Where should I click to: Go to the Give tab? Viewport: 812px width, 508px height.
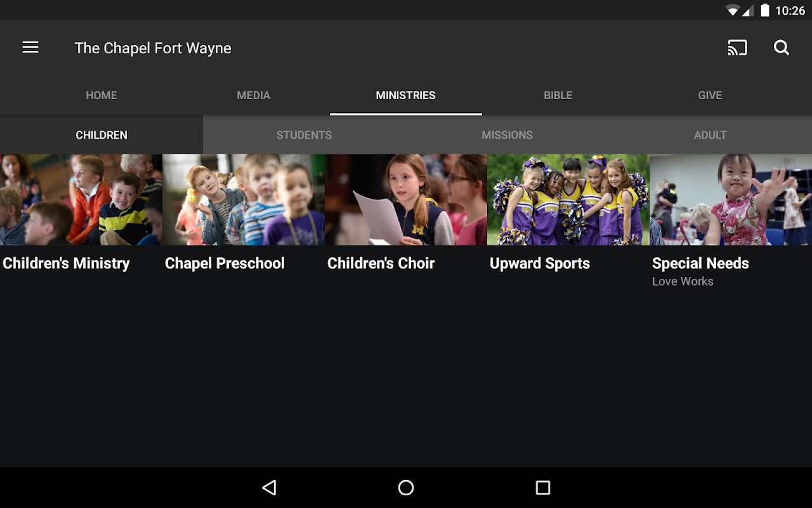click(x=710, y=95)
